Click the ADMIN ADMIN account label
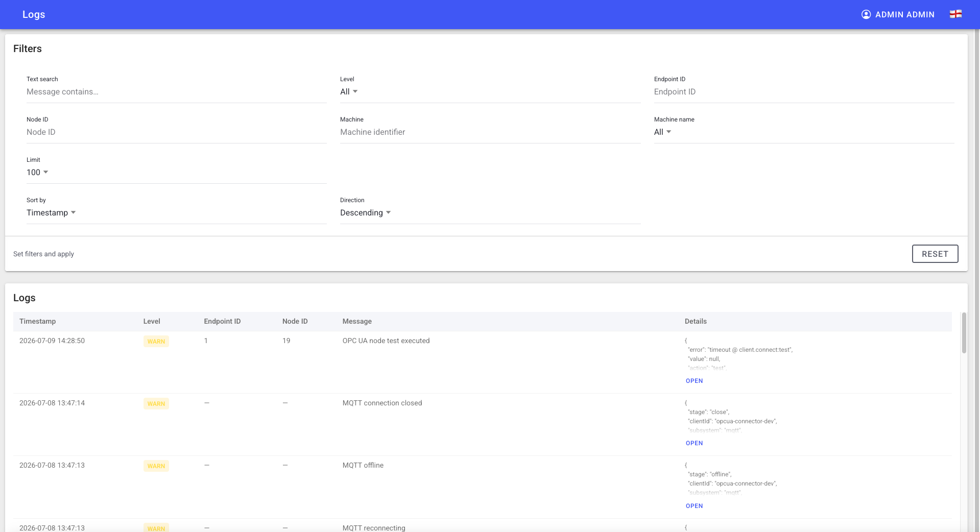Viewport: 980px width, 532px height. (x=905, y=15)
